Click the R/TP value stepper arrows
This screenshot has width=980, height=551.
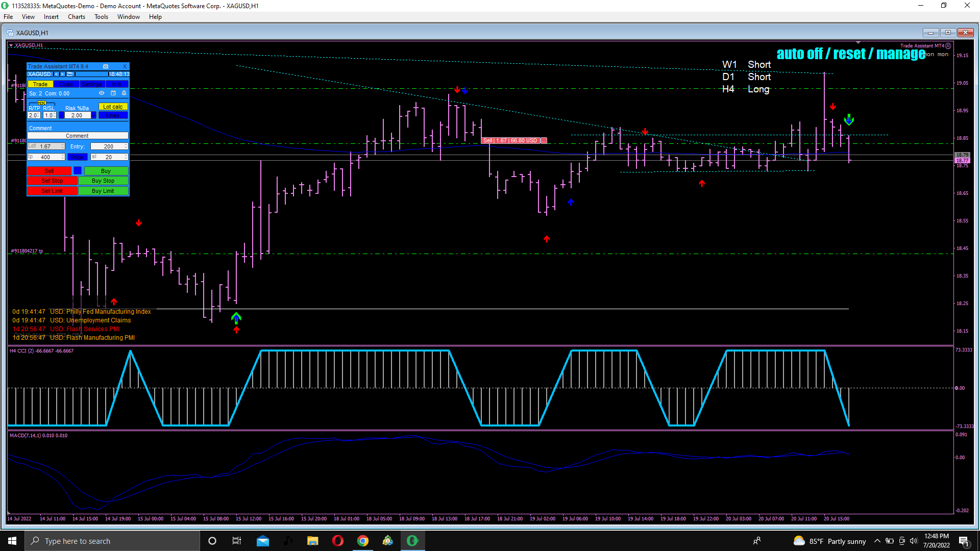click(x=38, y=115)
